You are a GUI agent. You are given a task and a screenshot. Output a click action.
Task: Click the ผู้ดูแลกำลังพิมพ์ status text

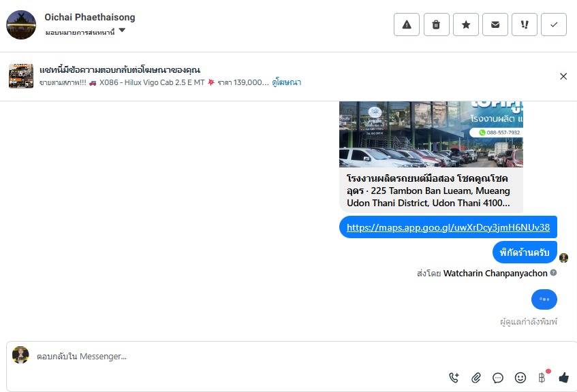pos(529,322)
